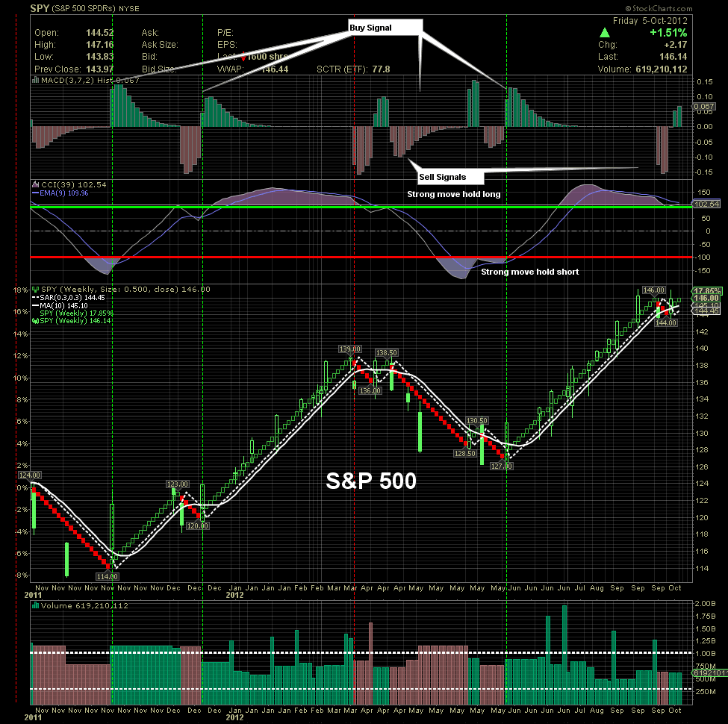Click the CCI(39) indicator panel icon
Screen dimensions: 728x724
tap(35, 184)
